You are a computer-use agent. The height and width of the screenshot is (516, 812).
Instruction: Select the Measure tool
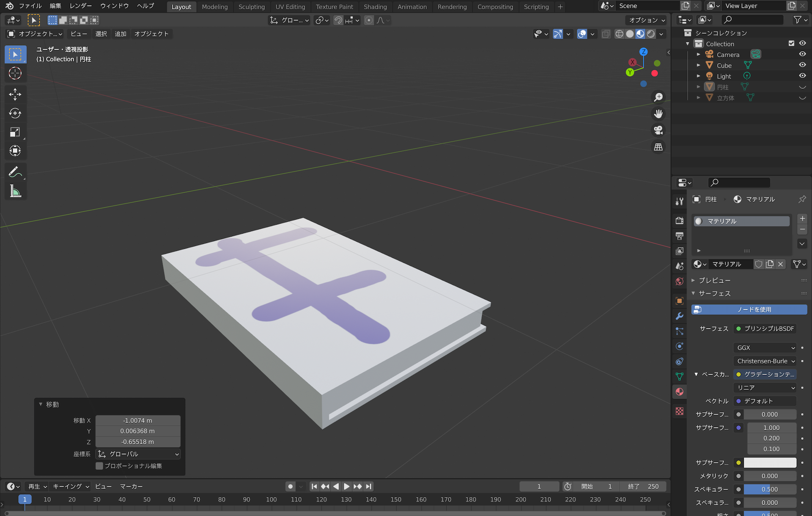click(15, 191)
